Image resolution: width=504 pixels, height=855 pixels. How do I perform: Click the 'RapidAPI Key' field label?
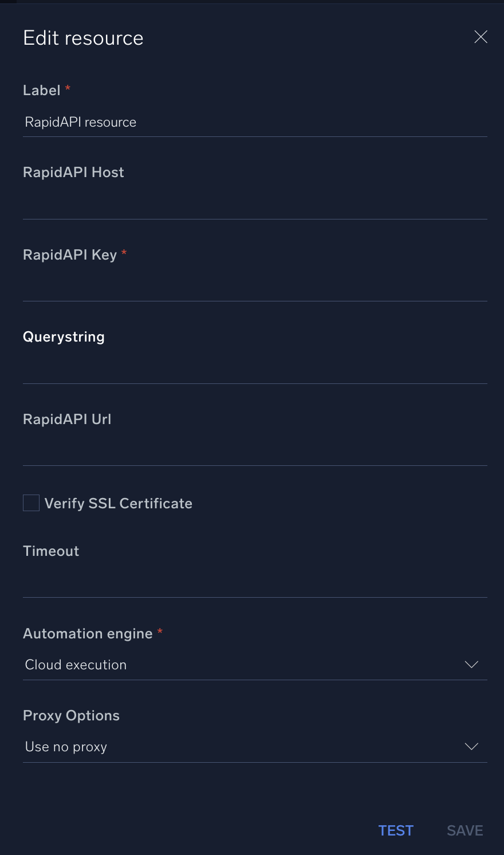(x=70, y=255)
